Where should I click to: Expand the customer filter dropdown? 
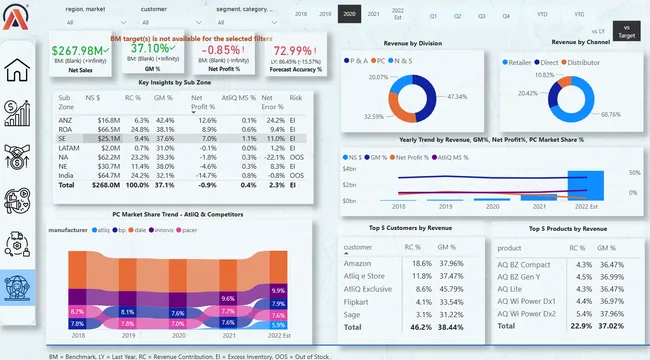[x=171, y=22]
